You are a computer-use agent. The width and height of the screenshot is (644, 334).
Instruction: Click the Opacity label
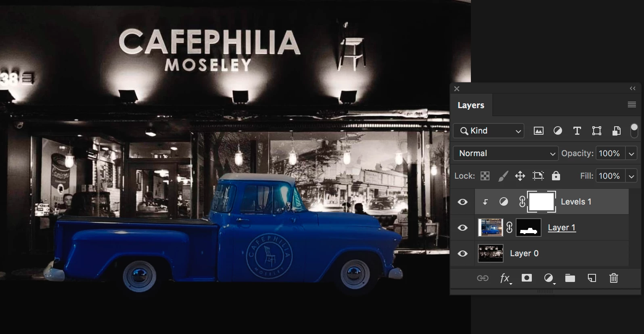pyautogui.click(x=577, y=154)
